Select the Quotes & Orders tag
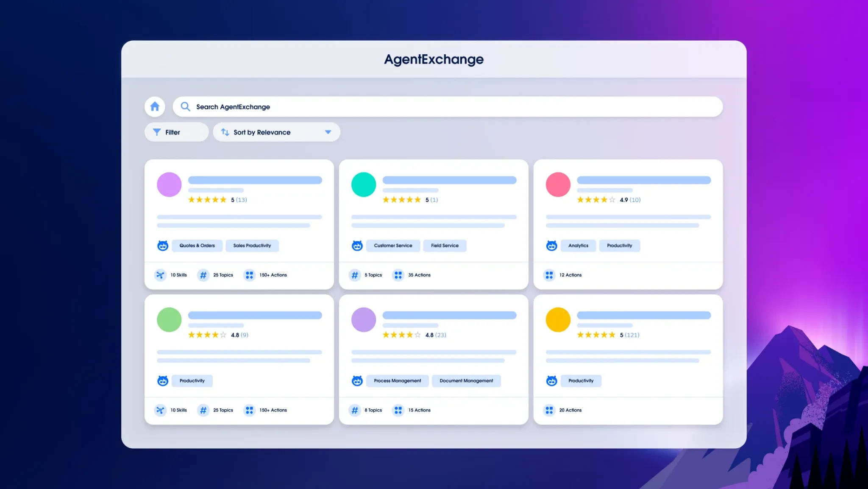The height and width of the screenshot is (489, 868). [197, 246]
